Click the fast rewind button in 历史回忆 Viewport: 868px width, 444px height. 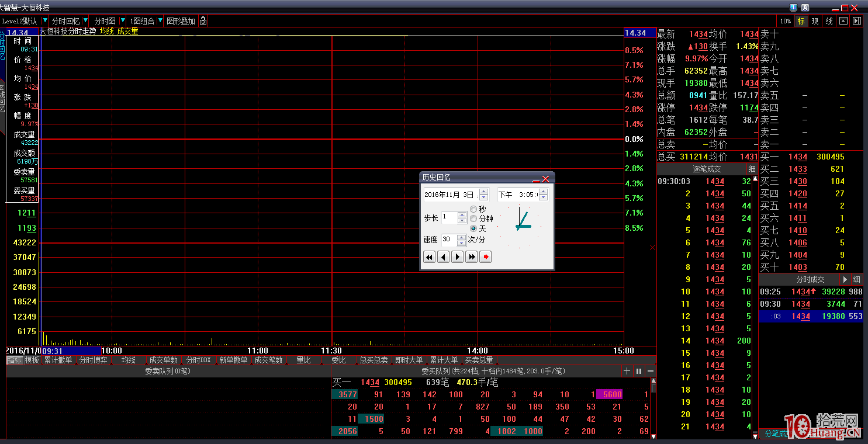point(429,257)
